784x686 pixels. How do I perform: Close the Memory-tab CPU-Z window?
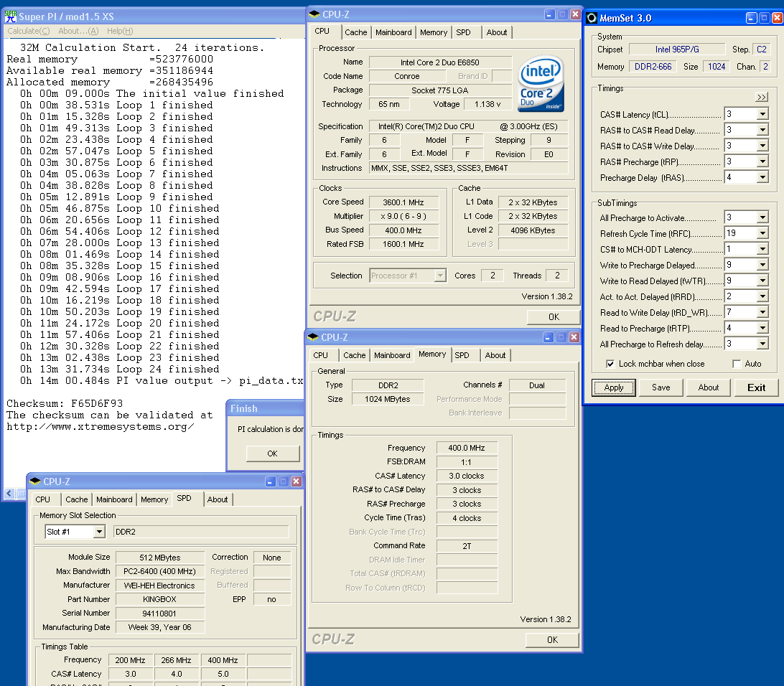574,337
